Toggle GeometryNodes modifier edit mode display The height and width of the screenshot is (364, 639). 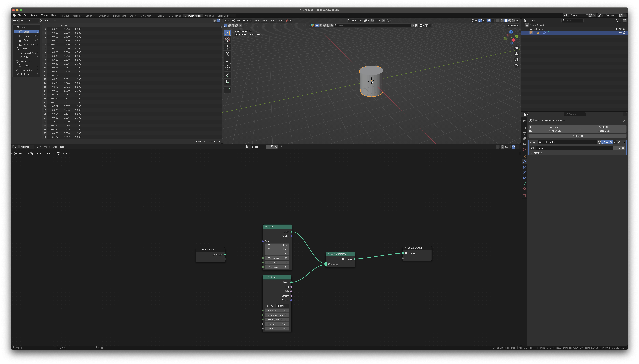click(603, 142)
